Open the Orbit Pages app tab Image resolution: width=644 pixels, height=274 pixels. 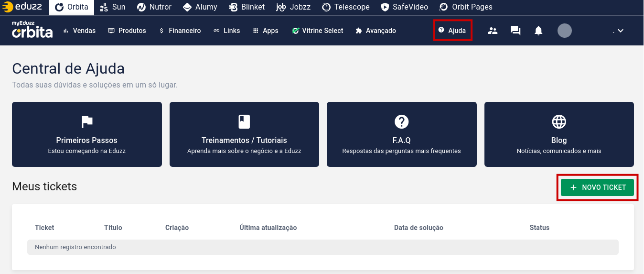coord(466,7)
